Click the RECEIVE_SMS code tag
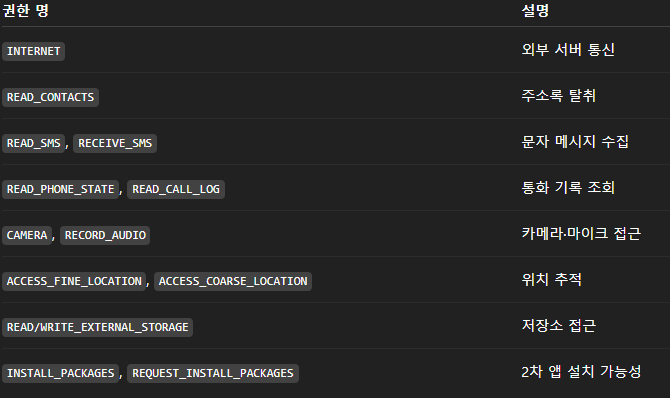The image size is (670, 398). click(115, 143)
